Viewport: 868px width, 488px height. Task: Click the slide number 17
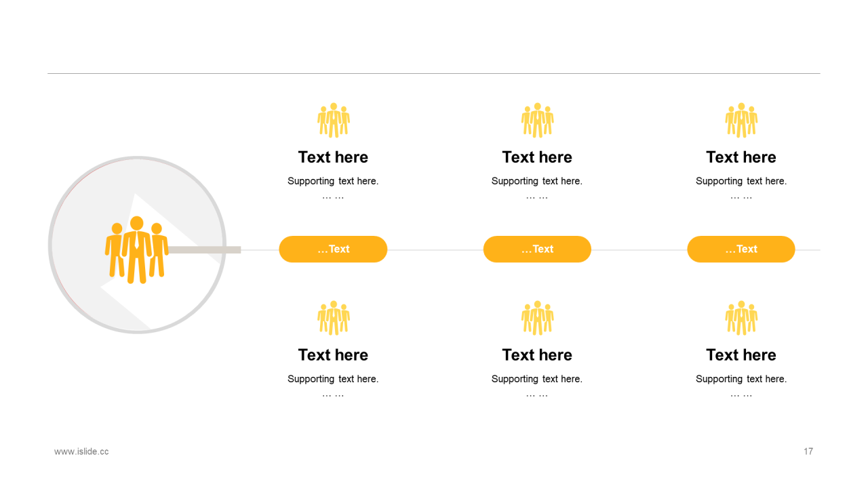pyautogui.click(x=808, y=451)
